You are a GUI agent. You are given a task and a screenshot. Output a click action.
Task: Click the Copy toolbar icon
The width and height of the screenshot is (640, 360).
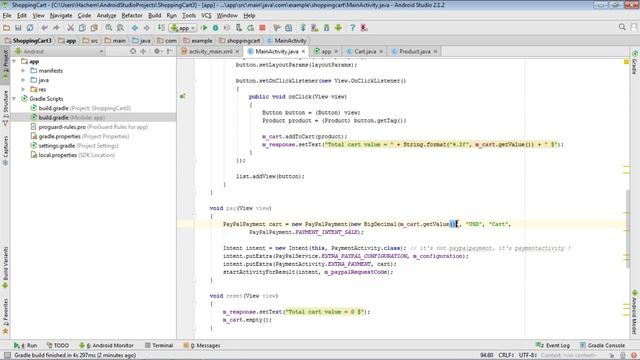tap(82, 28)
